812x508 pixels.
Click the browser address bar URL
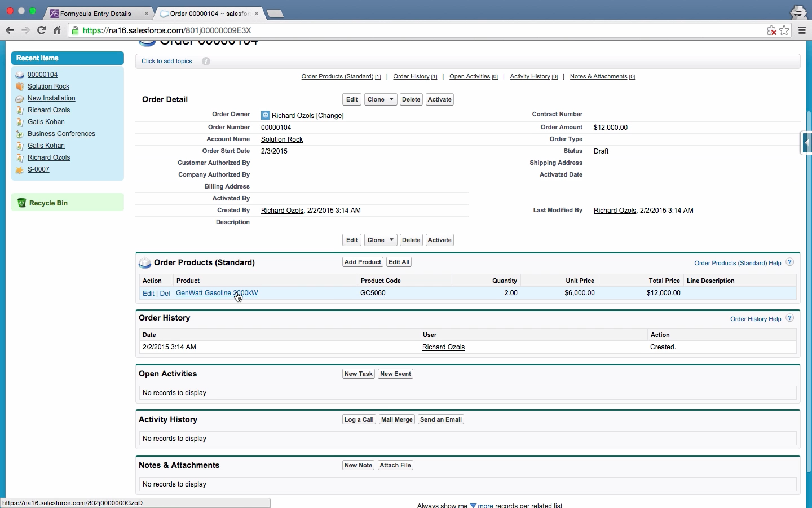167,30
